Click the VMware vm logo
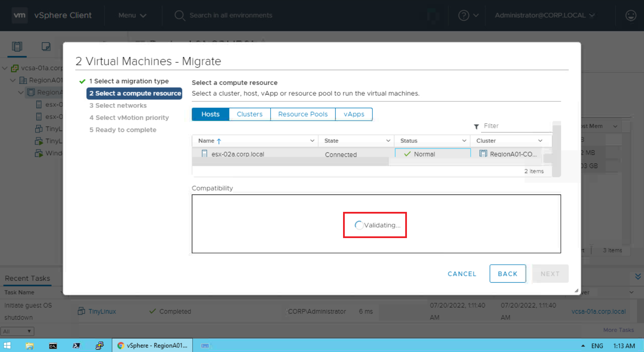 click(x=19, y=15)
